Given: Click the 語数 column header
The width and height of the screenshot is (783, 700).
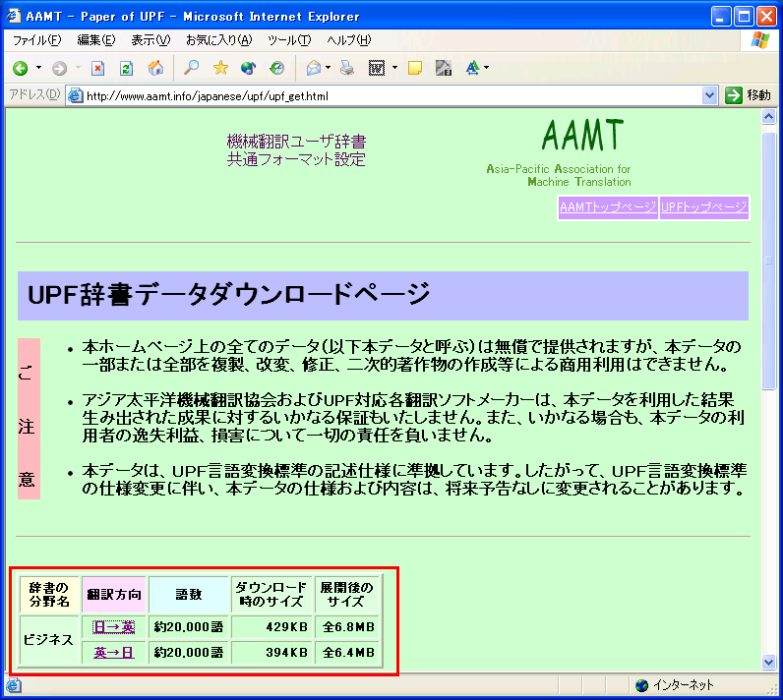Looking at the screenshot, I should click(x=189, y=595).
